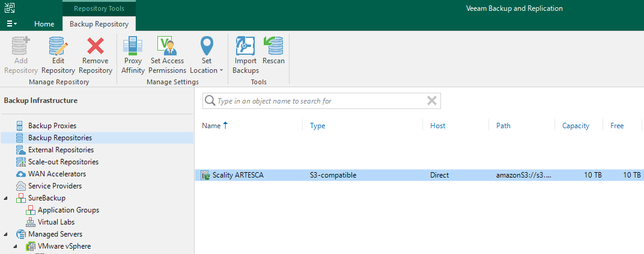Switch to the Home tab
This screenshot has width=644, height=254.
44,24
